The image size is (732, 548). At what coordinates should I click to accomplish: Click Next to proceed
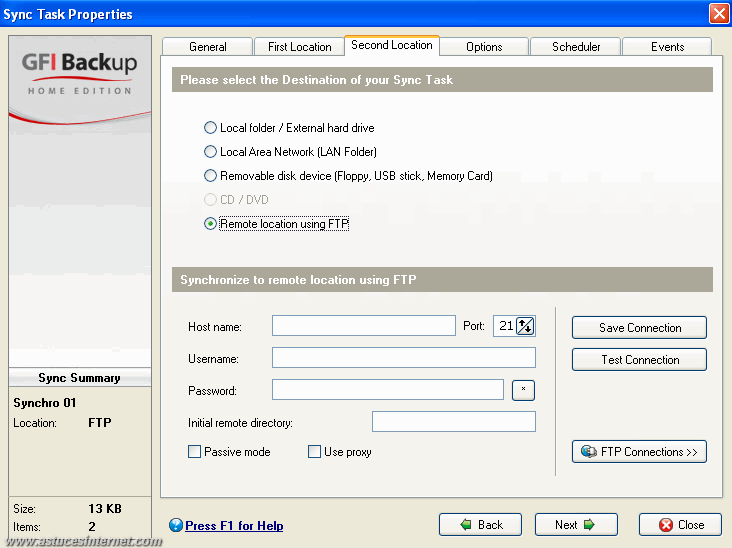576,525
